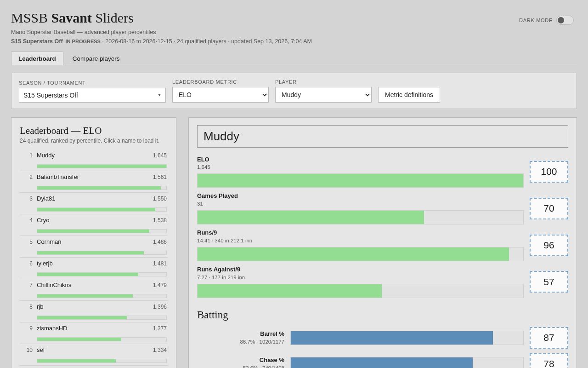Click the 'advanced player percentiles' tagline

tap(120, 32)
